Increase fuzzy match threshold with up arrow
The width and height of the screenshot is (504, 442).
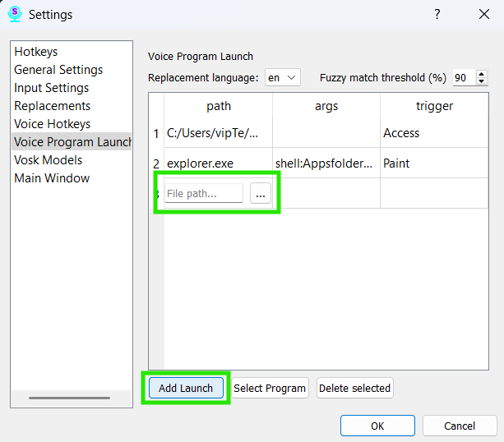point(481,74)
